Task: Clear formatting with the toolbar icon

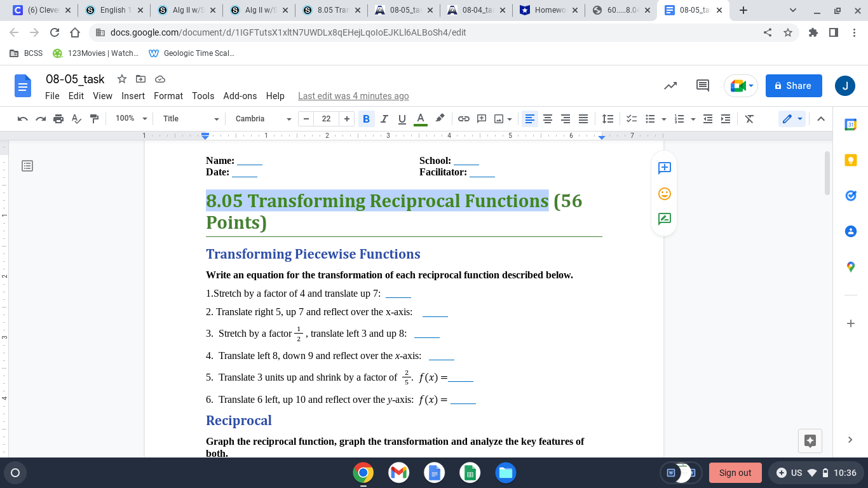Action: coord(749,119)
